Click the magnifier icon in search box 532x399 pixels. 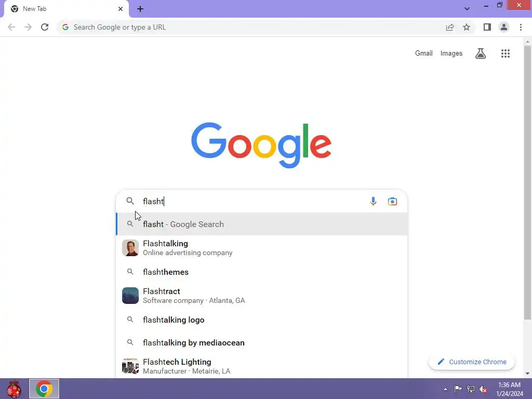(130, 201)
